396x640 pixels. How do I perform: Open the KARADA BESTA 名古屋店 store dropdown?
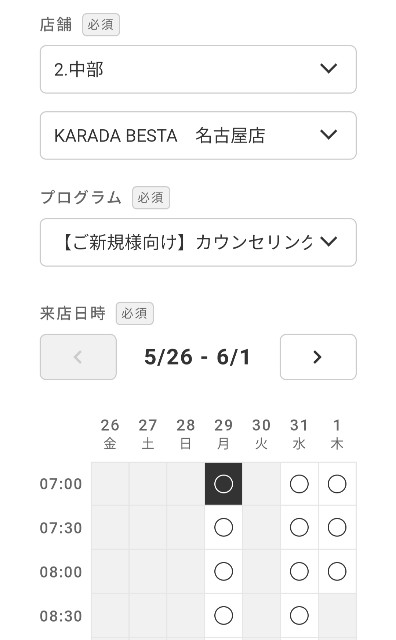198,136
